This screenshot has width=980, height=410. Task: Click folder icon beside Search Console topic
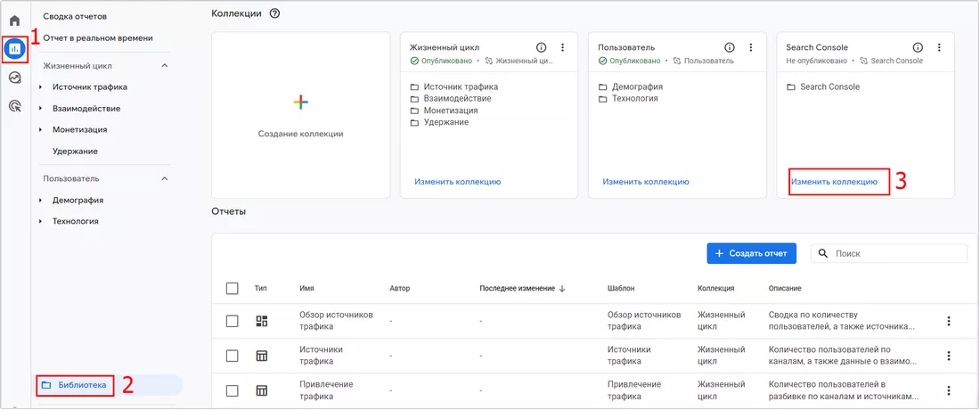790,87
